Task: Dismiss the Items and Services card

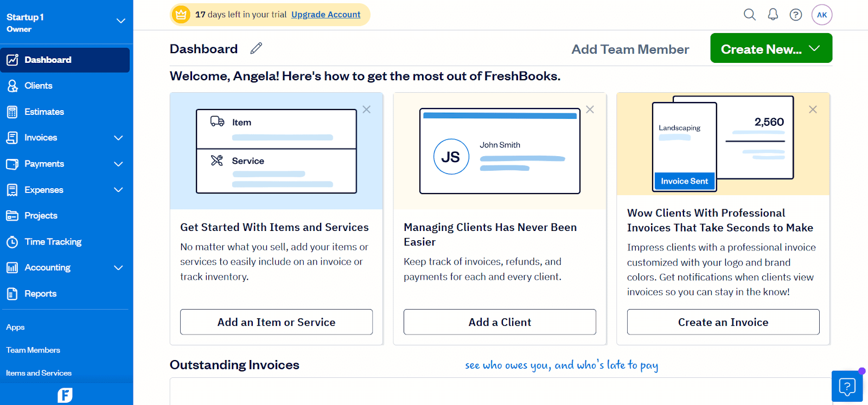Action: coord(367,110)
